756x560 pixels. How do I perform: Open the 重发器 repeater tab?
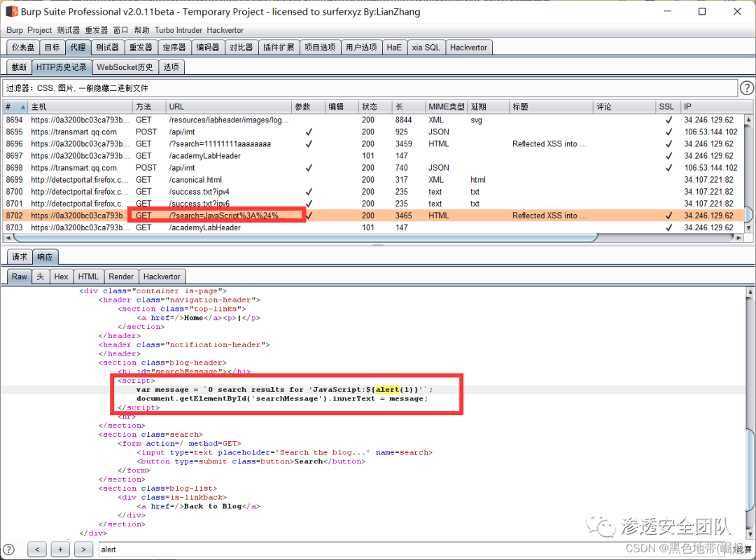pyautogui.click(x=141, y=48)
